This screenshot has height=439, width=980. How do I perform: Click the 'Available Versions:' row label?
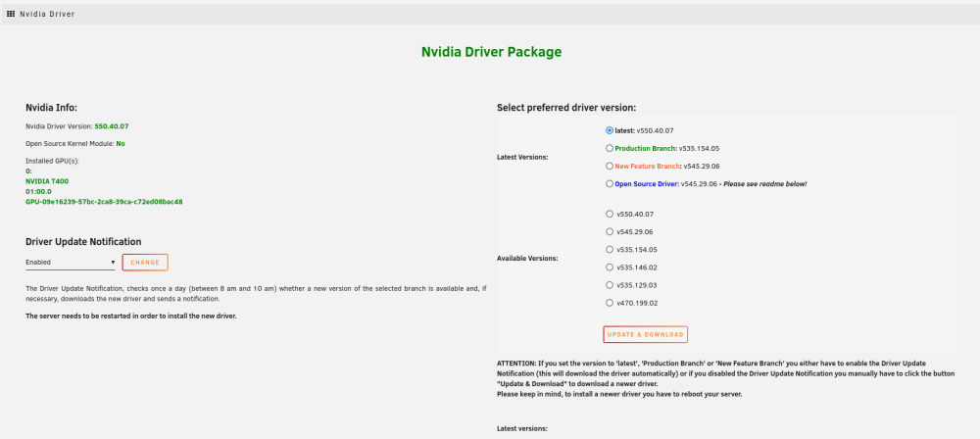[527, 258]
